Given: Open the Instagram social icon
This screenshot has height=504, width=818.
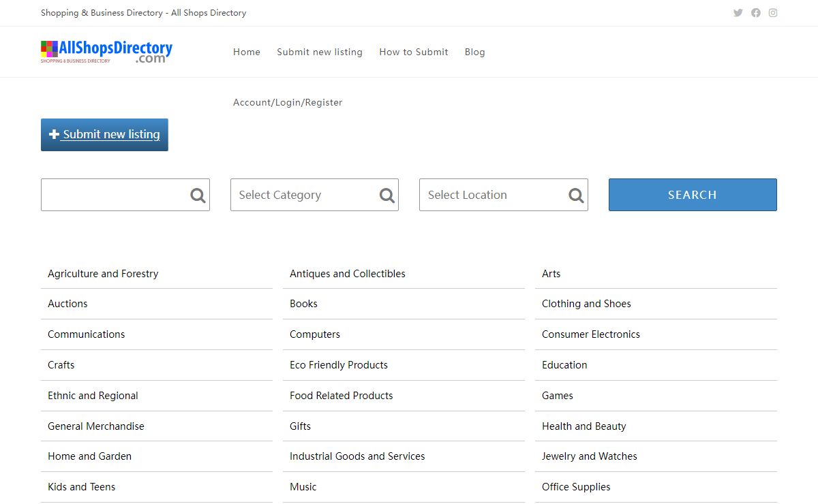Looking at the screenshot, I should 773,13.
